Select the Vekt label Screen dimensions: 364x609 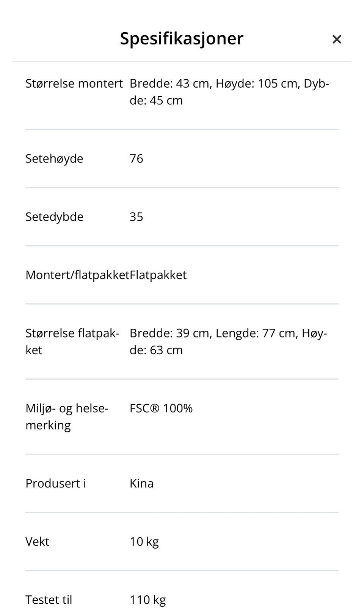pyautogui.click(x=37, y=541)
